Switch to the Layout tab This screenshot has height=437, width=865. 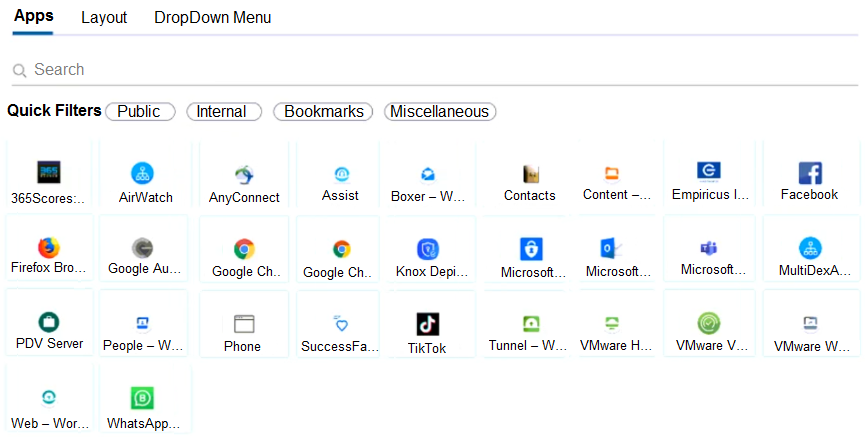pos(104,18)
